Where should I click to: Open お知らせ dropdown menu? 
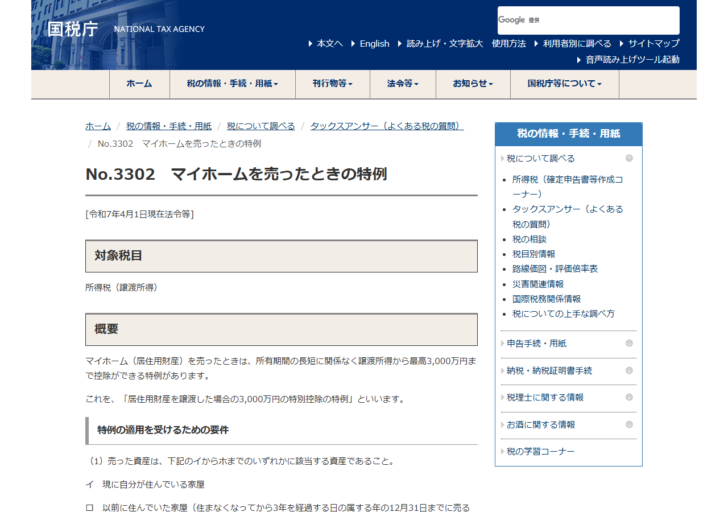point(473,84)
